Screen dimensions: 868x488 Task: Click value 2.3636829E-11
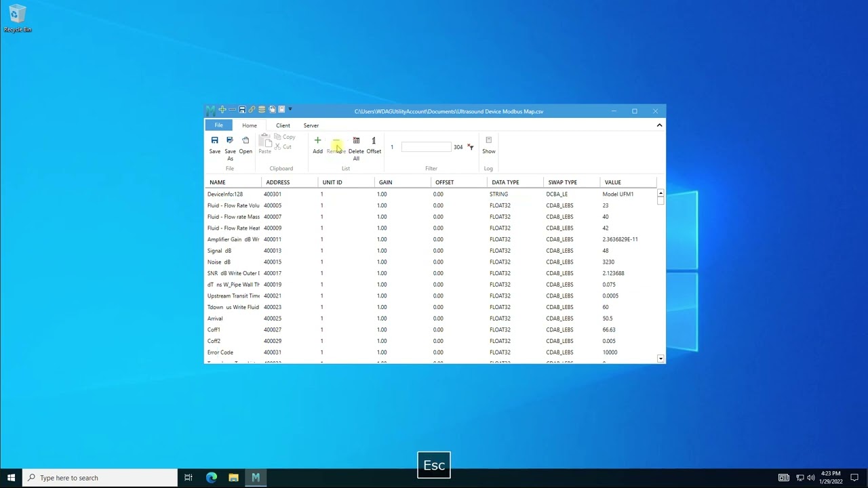tap(620, 239)
